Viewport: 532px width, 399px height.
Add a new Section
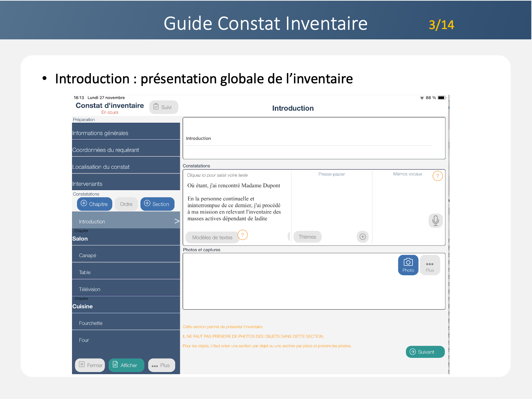[157, 204]
